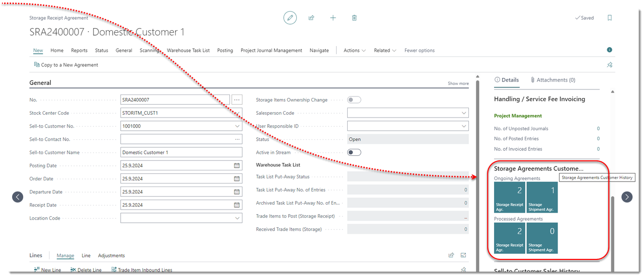
Task: Open calendar picker for Posting Date
Action: (237, 165)
